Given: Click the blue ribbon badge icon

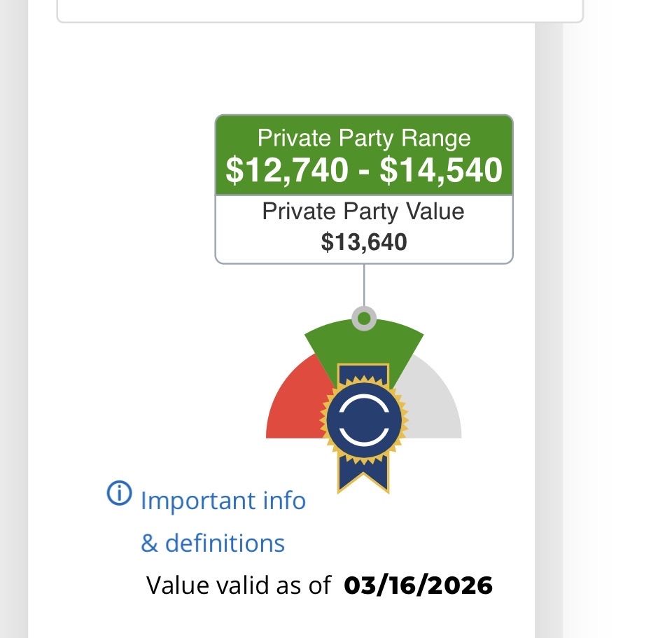Looking at the screenshot, I should [364, 420].
